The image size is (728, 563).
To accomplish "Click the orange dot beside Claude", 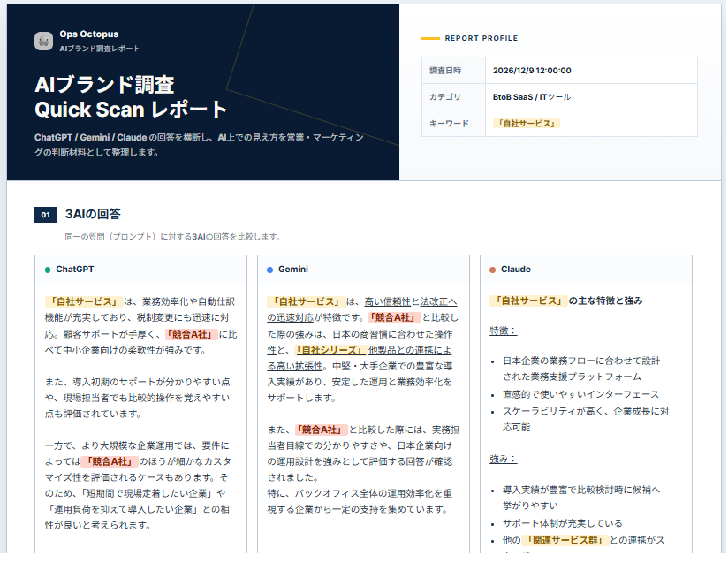I will pyautogui.click(x=492, y=270).
